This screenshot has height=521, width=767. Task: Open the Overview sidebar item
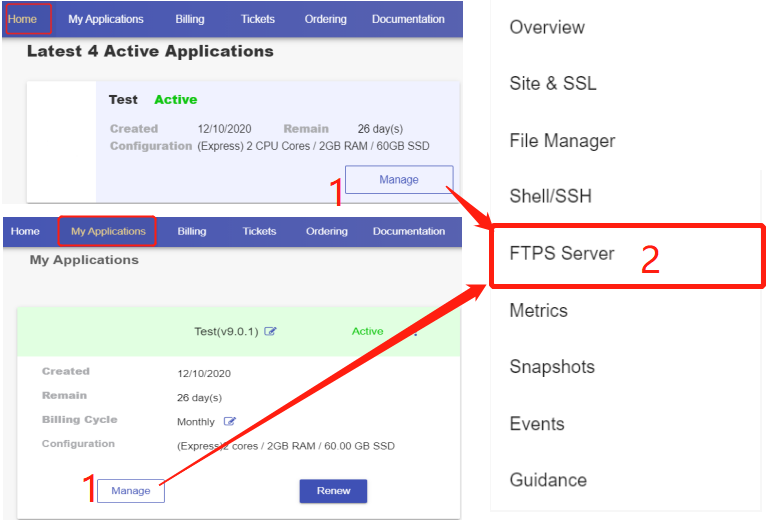coord(547,28)
